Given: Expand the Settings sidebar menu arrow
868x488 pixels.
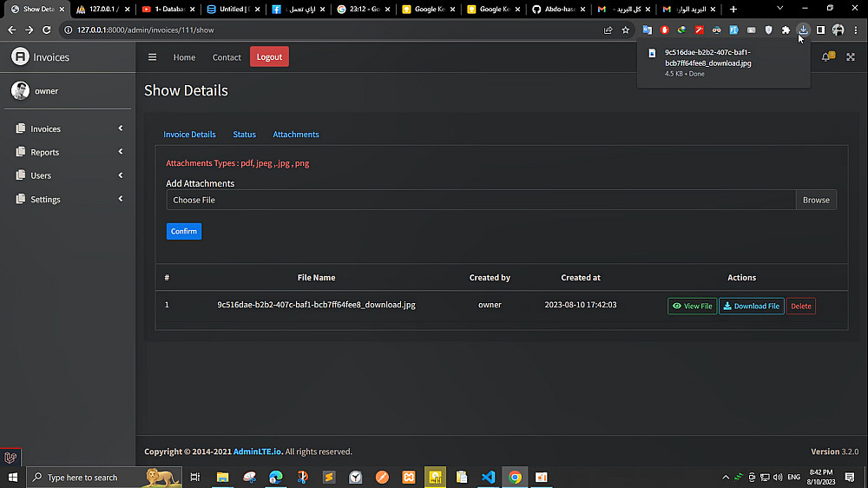Looking at the screenshot, I should point(120,199).
